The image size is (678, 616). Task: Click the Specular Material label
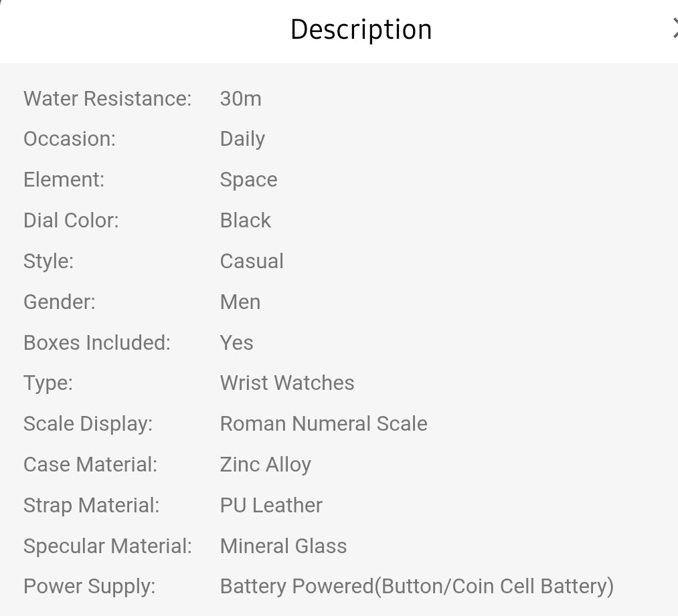[107, 546]
